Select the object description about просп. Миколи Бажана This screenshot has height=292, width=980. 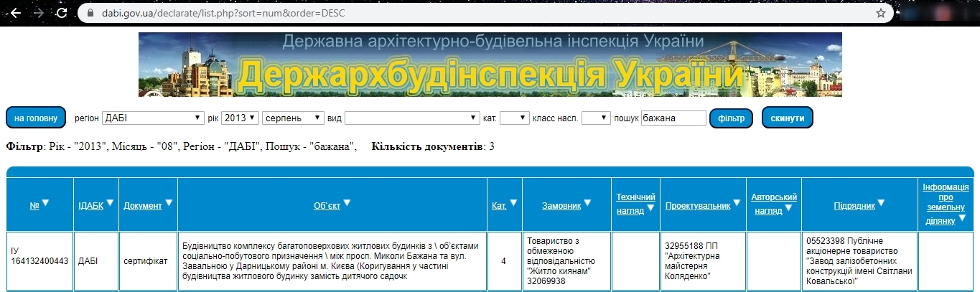tap(334, 261)
